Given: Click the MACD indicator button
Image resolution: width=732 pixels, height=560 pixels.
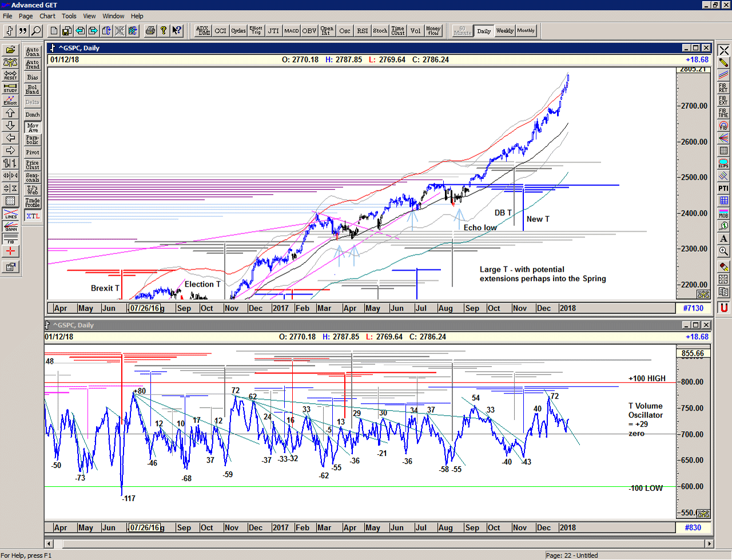Looking at the screenshot, I should pyautogui.click(x=292, y=31).
